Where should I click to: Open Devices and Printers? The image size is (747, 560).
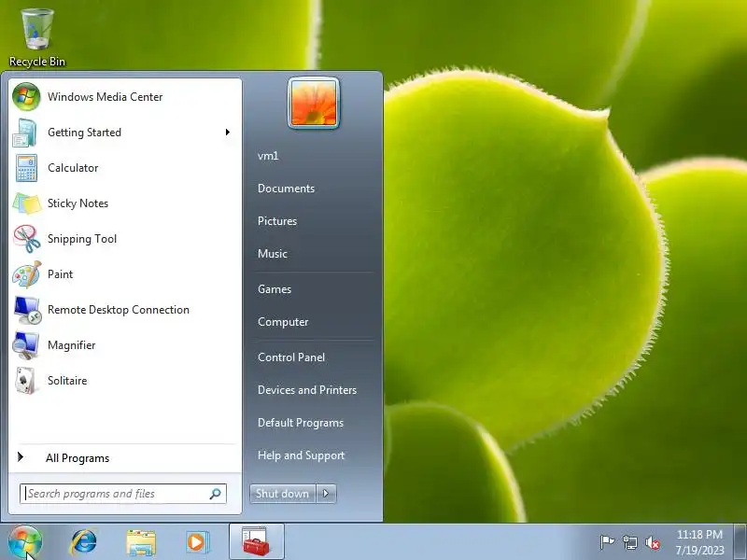307,390
